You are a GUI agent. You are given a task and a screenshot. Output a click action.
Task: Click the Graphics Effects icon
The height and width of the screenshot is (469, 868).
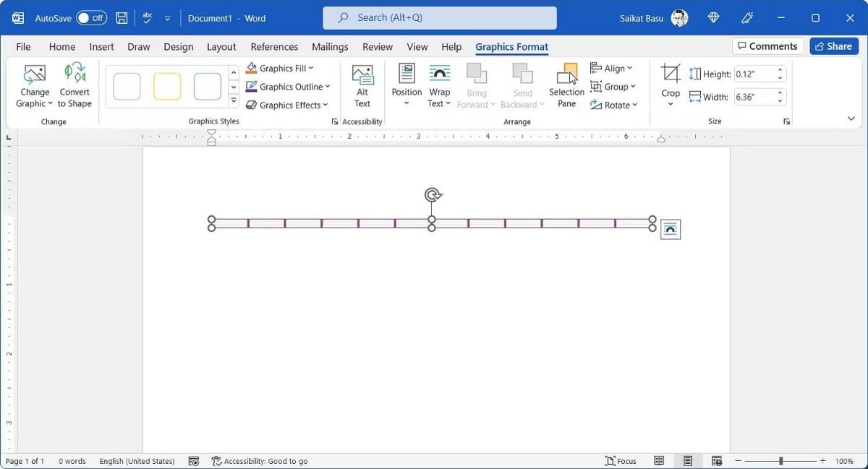point(252,105)
